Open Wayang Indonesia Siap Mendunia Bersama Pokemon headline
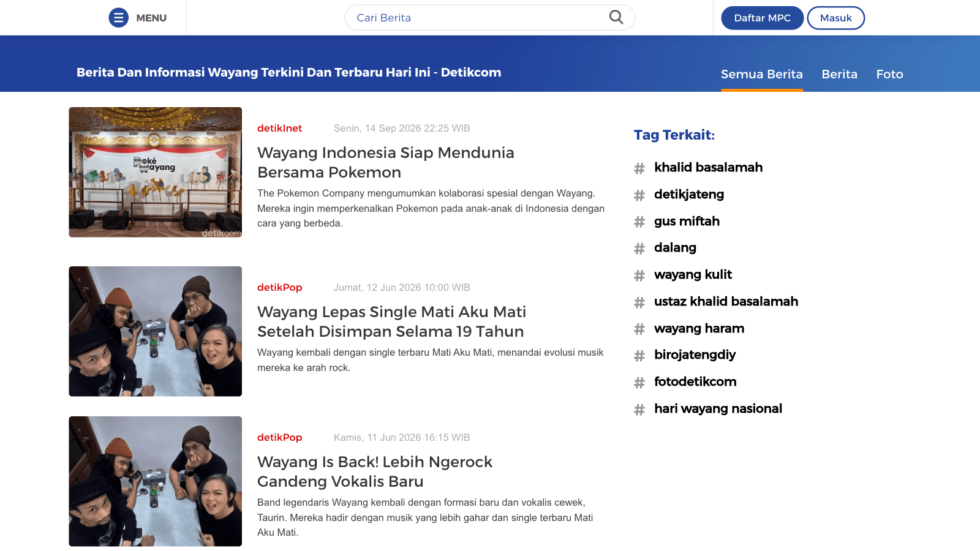 (385, 162)
